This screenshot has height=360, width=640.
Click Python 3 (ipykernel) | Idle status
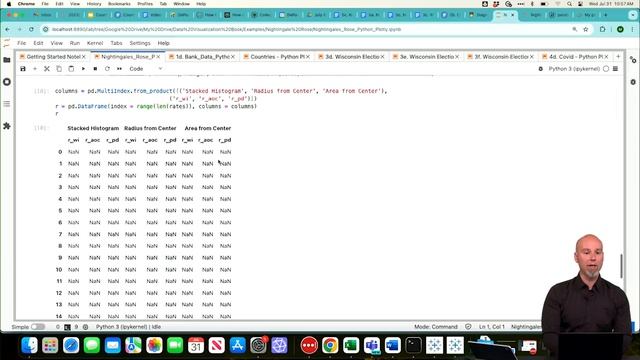(129, 327)
